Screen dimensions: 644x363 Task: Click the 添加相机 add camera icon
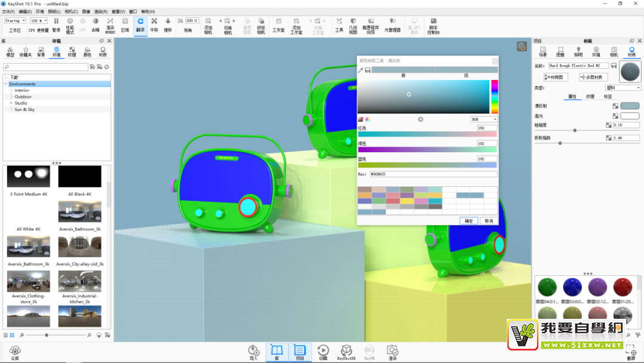(x=208, y=24)
